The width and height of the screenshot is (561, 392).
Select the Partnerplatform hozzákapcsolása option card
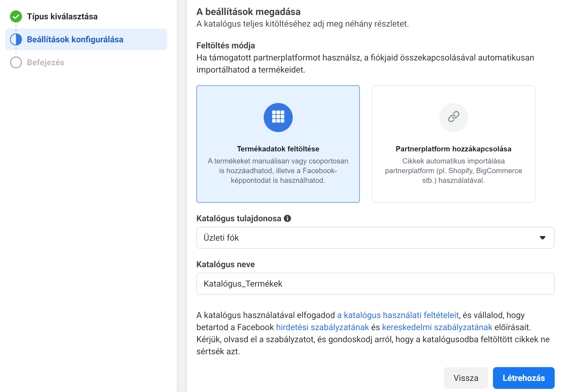453,144
